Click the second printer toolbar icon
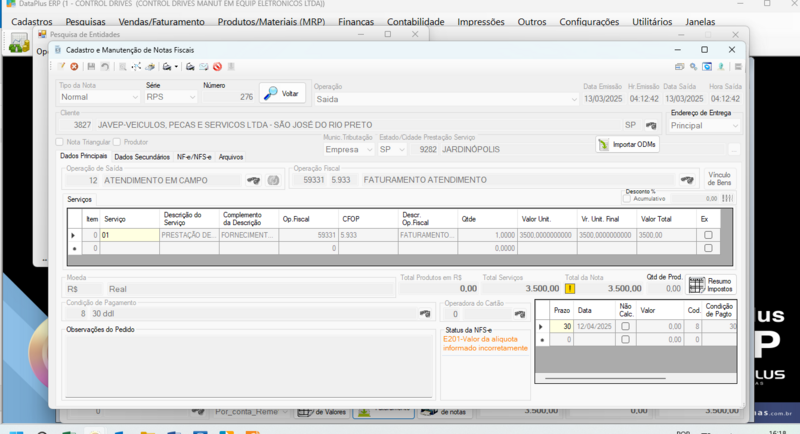This screenshot has width=800, height=434. (190, 66)
